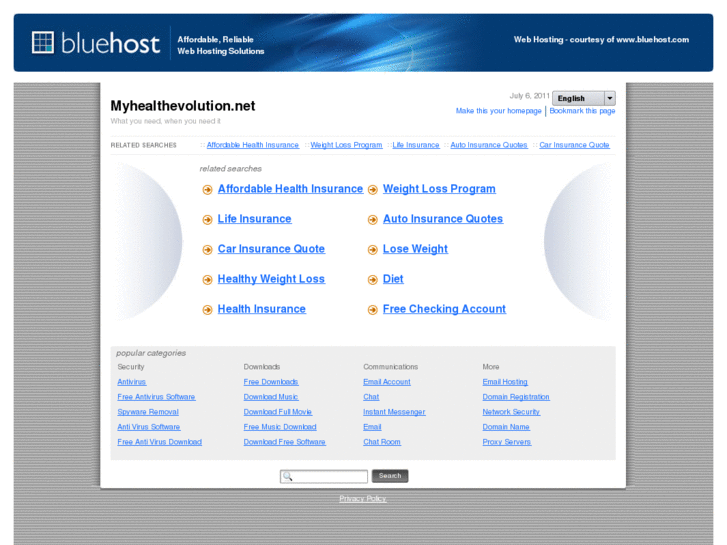The width and height of the screenshot is (727, 545).
Task: Click the July 6, 2011 date text
Action: [x=529, y=96]
